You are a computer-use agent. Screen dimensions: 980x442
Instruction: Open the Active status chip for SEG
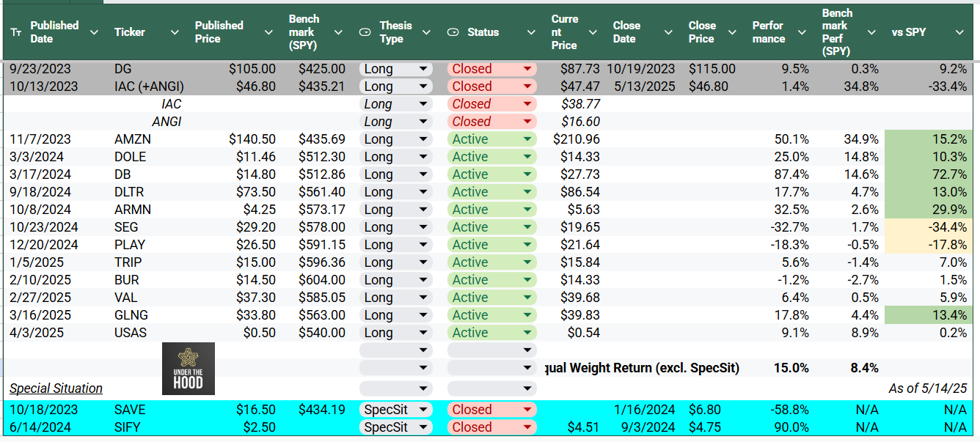pos(491,227)
